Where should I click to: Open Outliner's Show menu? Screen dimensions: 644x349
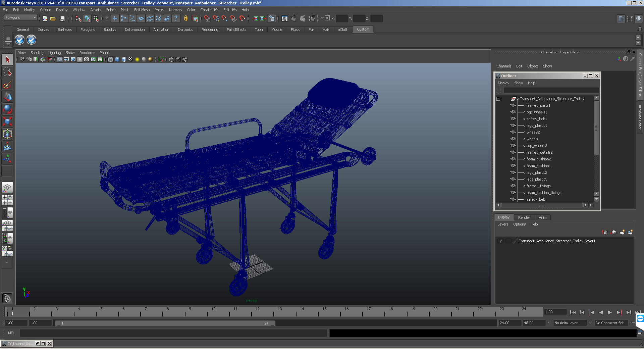(519, 83)
